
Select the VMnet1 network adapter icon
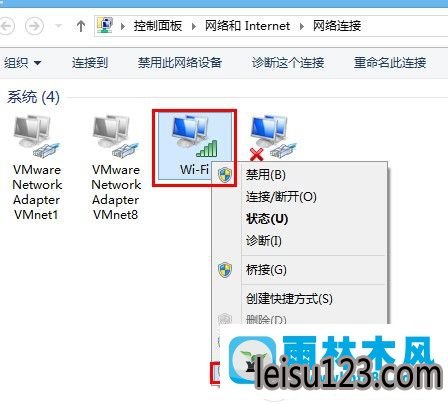click(37, 136)
